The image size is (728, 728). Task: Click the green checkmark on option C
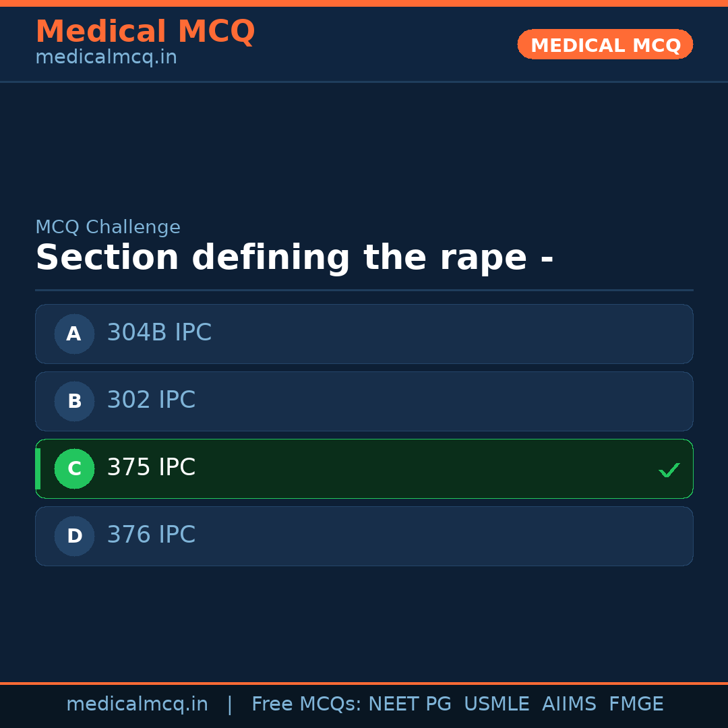point(669,469)
